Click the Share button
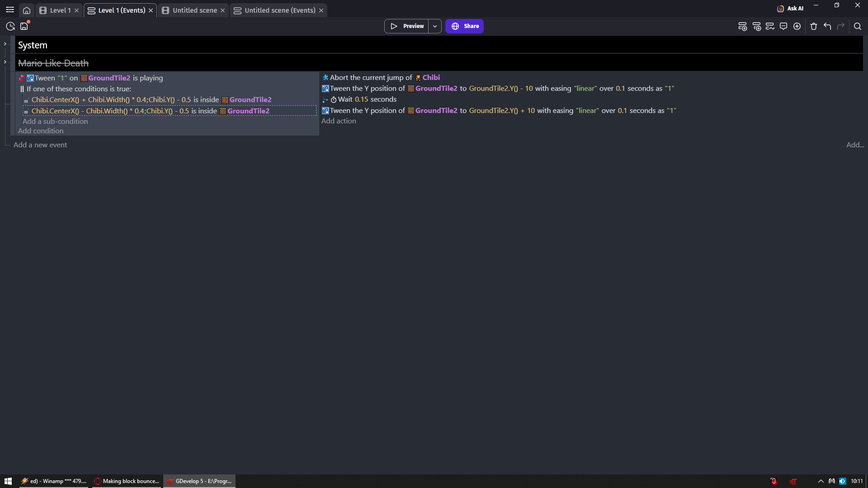 [x=464, y=26]
